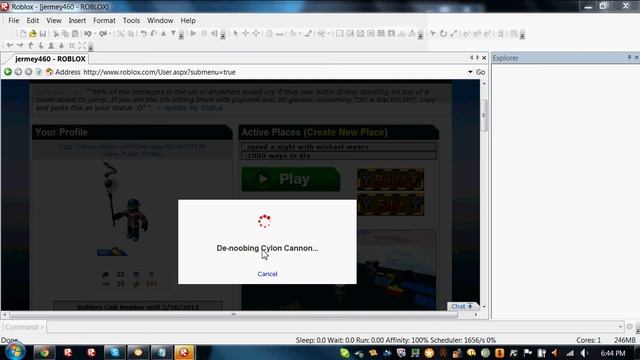640x360 pixels.
Task: Click the Update My Status link
Action: pos(193,108)
